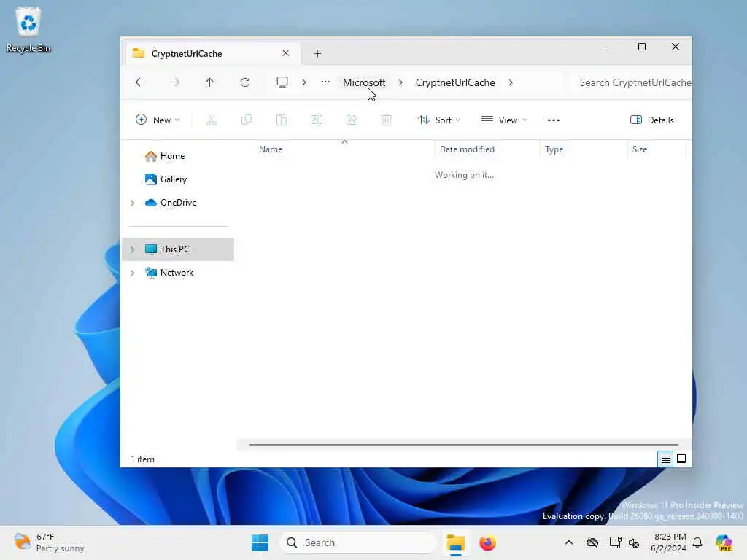
Task: Open chevron after CryptnetUrlCache breadcrumb
Action: click(511, 82)
